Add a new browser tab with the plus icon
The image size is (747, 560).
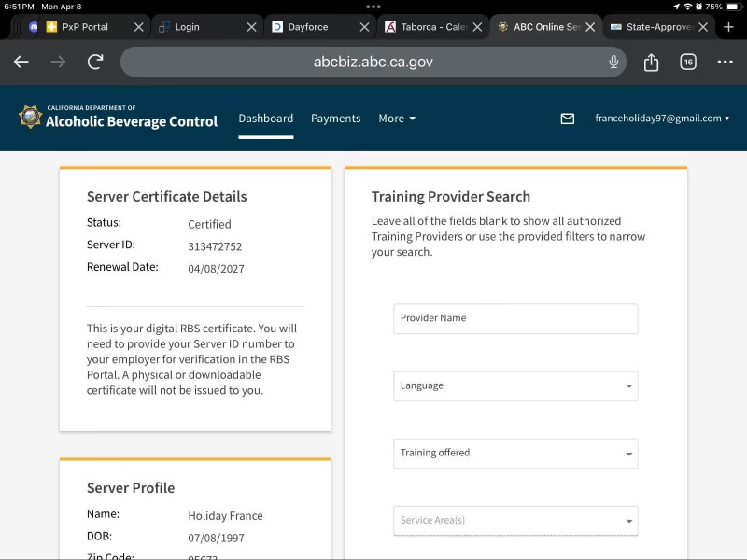click(729, 27)
